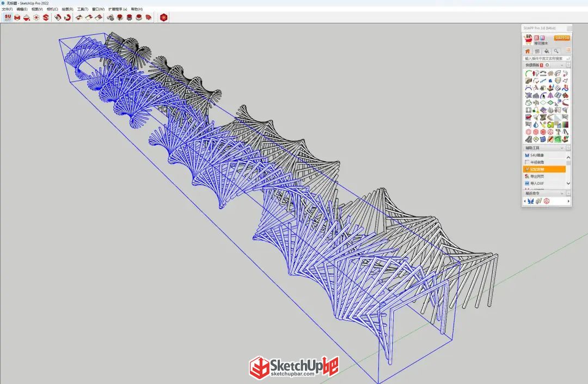This screenshot has height=384, width=588.
Task: Open the 绘图(R) menu
Action: coord(68,9)
